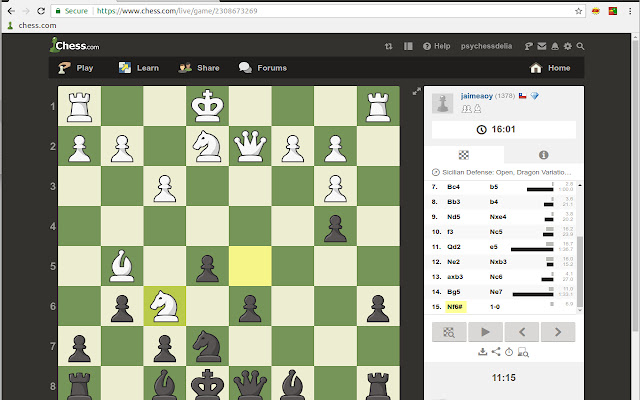Screen dimensions: 640x400
Task: Open the notifications bell icon
Action: click(x=555, y=46)
